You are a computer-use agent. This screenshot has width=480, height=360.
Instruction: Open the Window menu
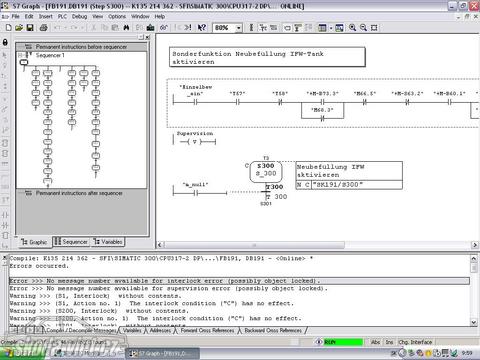click(x=140, y=16)
